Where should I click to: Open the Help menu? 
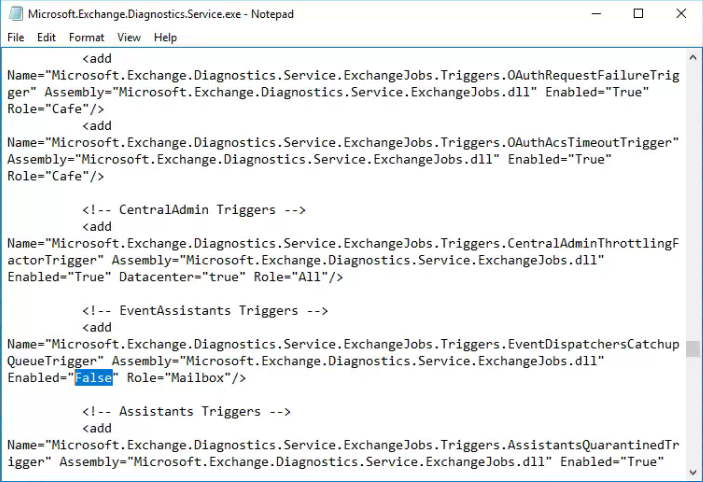[x=165, y=38]
